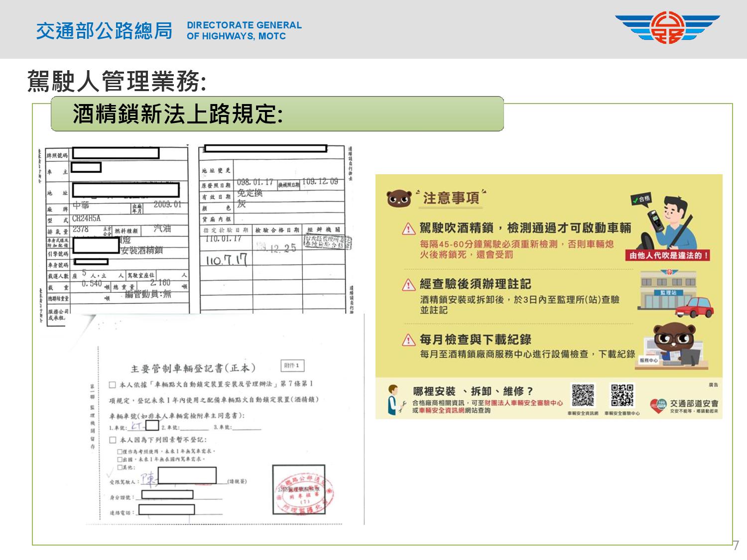Screen dimensions: 747x560
Task: Click the 2.160 total weight value
Action: tap(160, 283)
